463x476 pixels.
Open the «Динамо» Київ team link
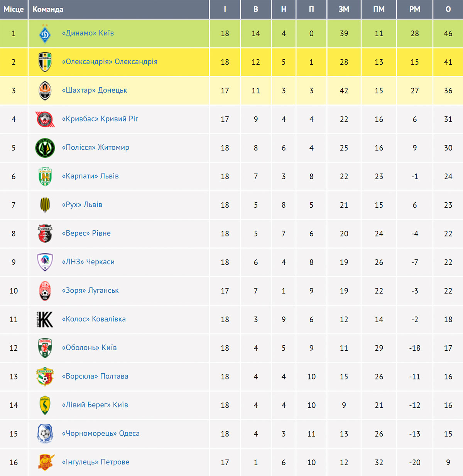tap(88, 33)
